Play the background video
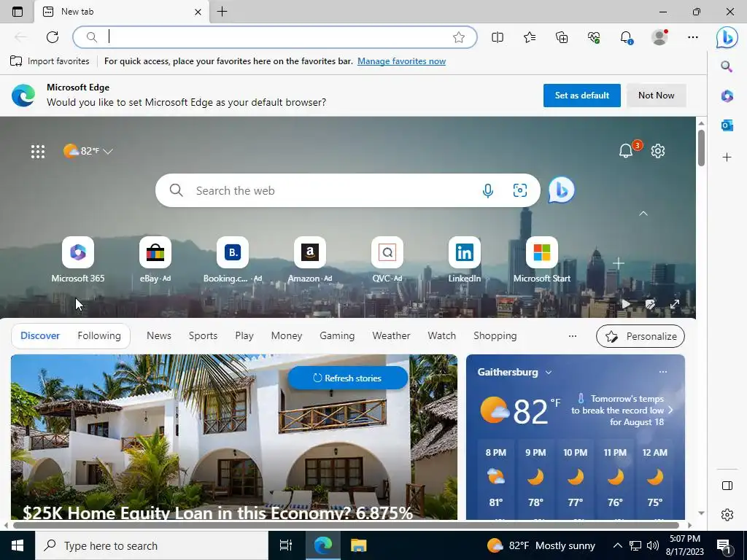This screenshot has height=560, width=747. coord(626,304)
